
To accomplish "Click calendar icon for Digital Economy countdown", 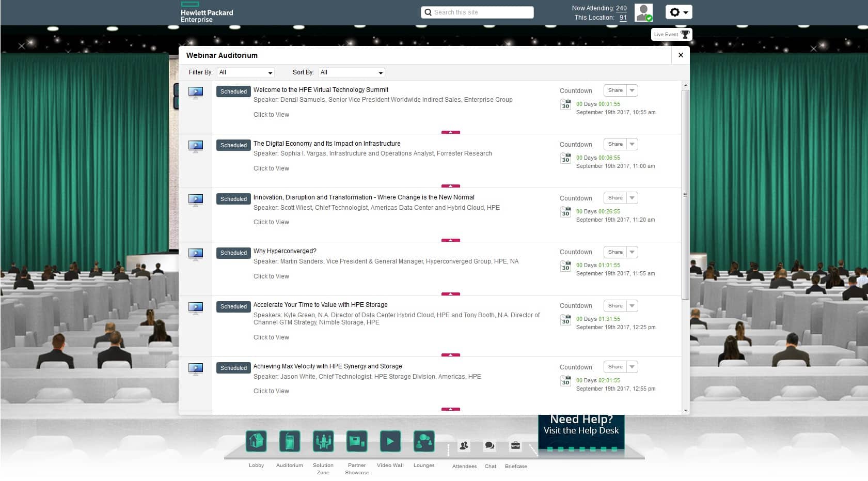I will (x=565, y=158).
